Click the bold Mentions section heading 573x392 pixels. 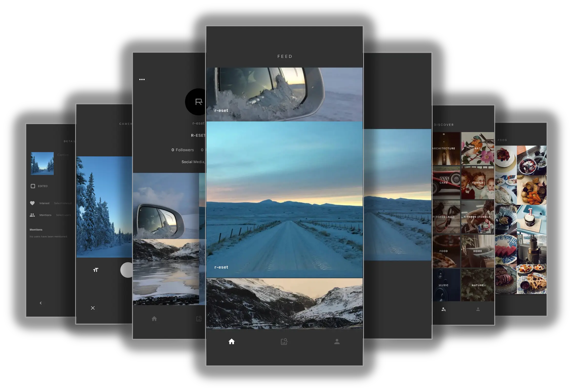click(x=36, y=230)
